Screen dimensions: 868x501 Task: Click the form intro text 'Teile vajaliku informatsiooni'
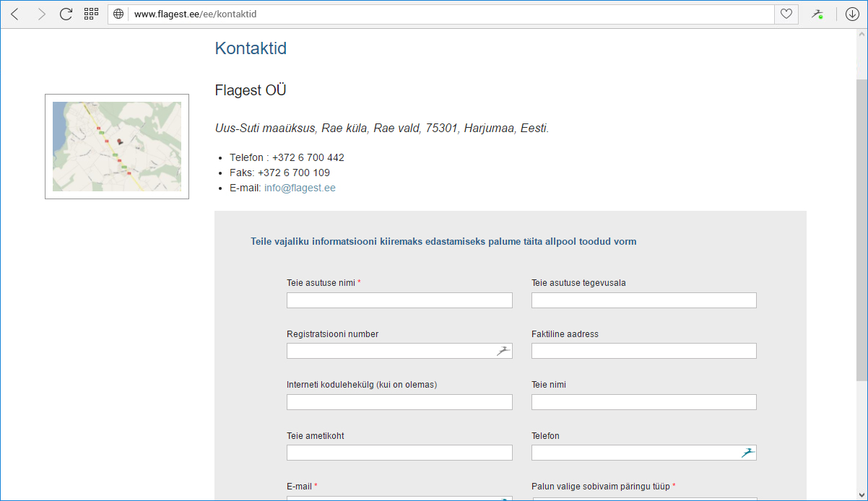(443, 242)
